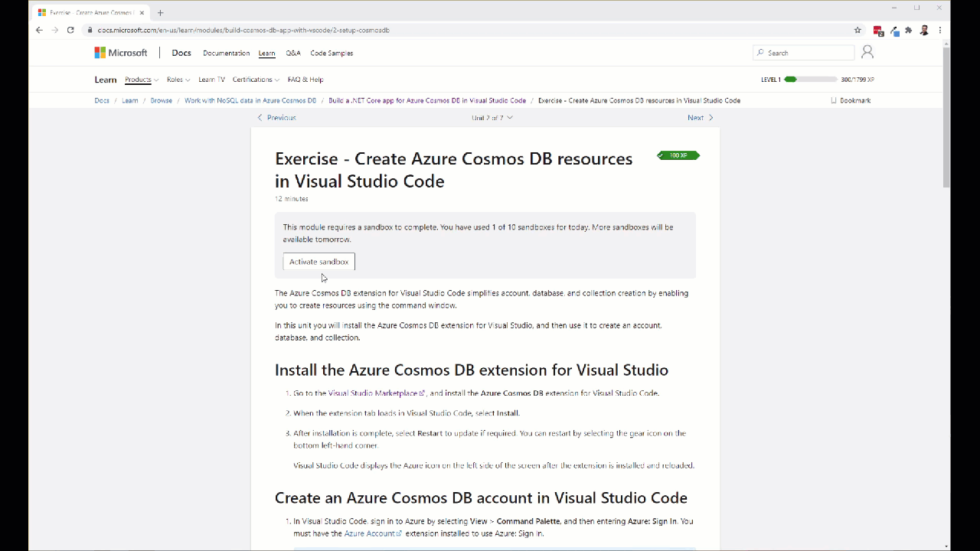Click Docs in the breadcrumb
980x551 pixels.
(x=102, y=100)
